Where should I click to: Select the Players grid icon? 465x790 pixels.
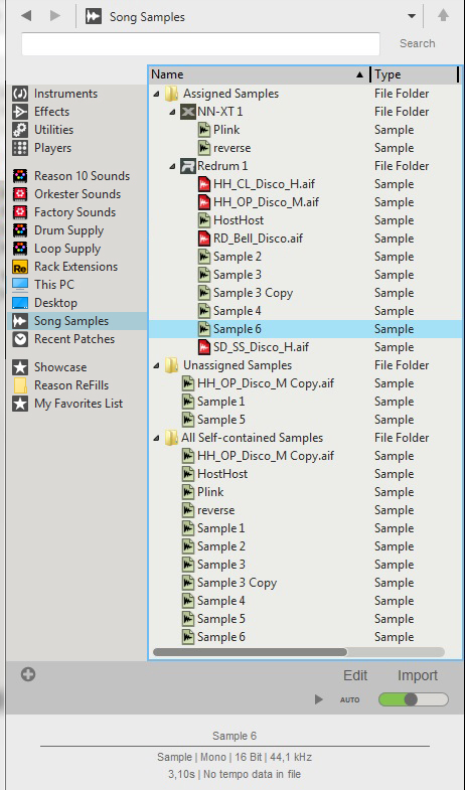pos(20,148)
